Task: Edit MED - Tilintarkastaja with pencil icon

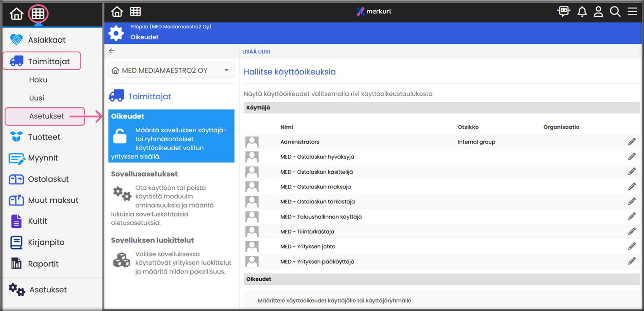Action: (x=631, y=232)
